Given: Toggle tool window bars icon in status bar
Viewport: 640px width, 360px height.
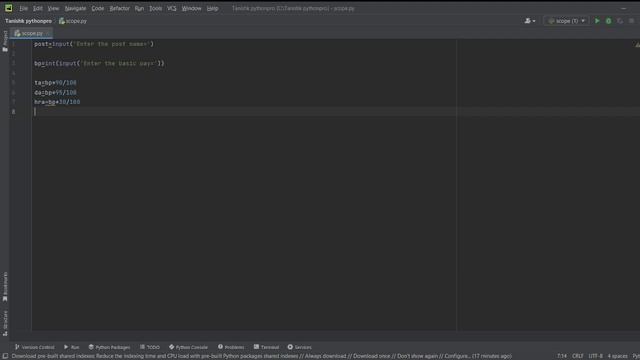Looking at the screenshot, I should [x=5, y=356].
